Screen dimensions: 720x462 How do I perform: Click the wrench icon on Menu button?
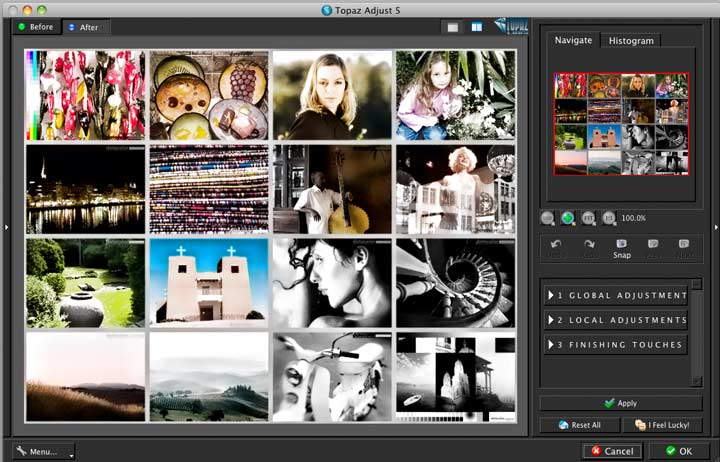pyautogui.click(x=22, y=451)
